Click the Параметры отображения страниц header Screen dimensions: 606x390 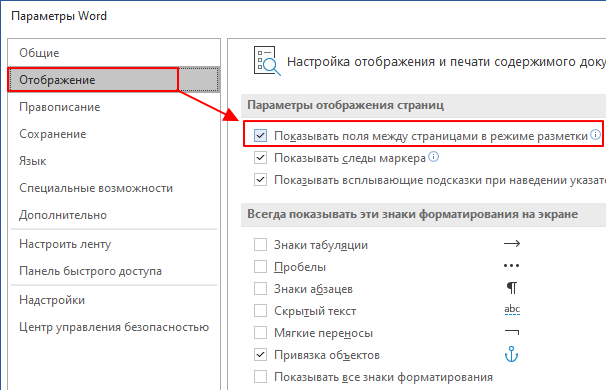[x=346, y=106]
